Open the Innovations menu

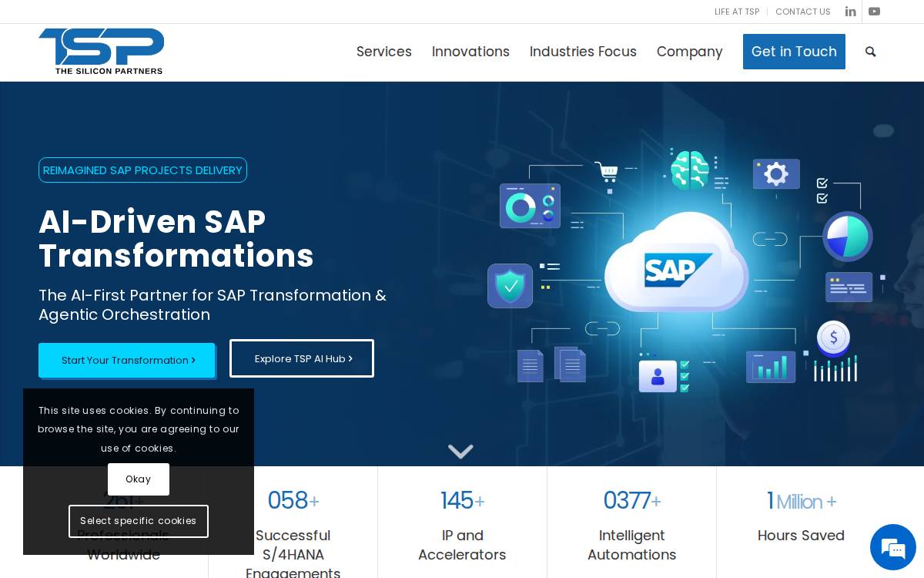470,52
